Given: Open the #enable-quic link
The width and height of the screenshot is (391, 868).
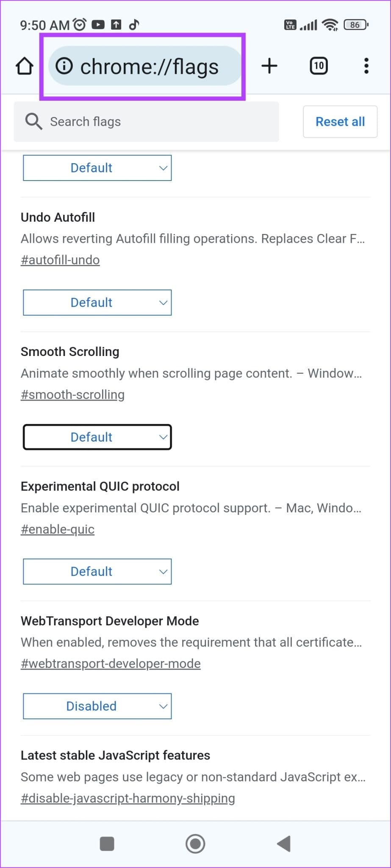Looking at the screenshot, I should pos(58,529).
